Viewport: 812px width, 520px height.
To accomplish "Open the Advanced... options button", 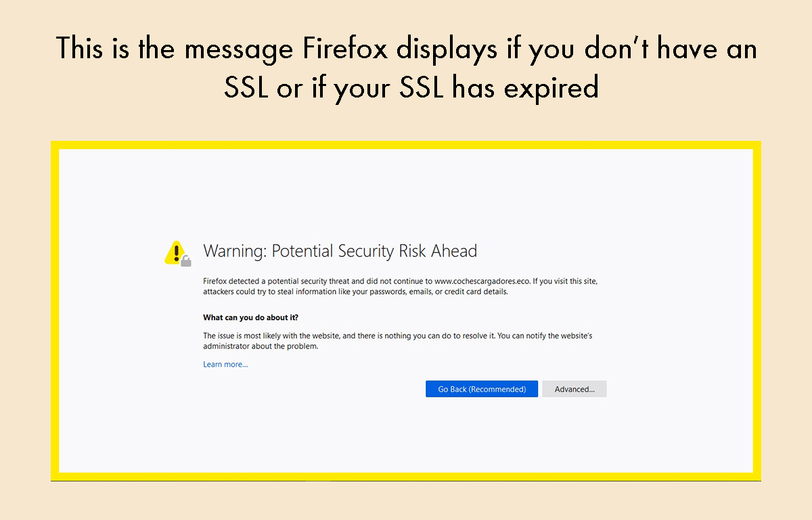I will coord(574,389).
